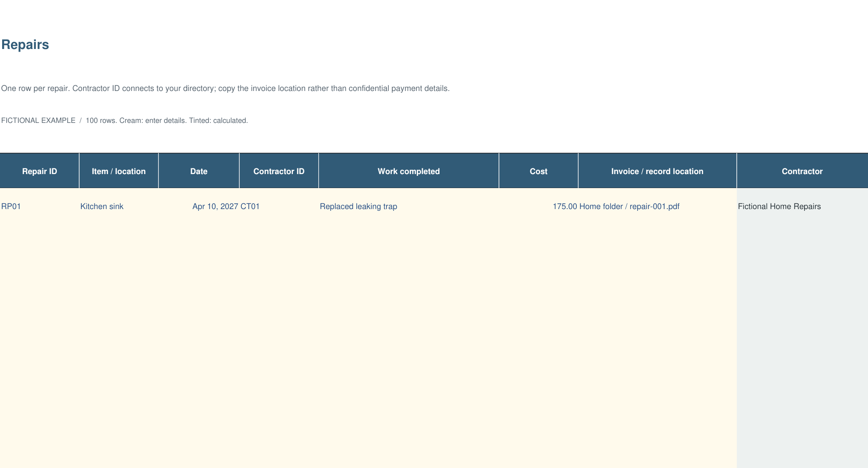Select the Contractor column header

click(802, 171)
